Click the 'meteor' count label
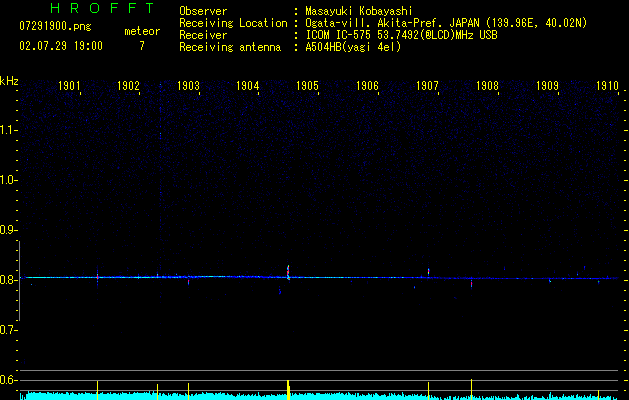The width and height of the screenshot is (629, 400). tap(142, 31)
